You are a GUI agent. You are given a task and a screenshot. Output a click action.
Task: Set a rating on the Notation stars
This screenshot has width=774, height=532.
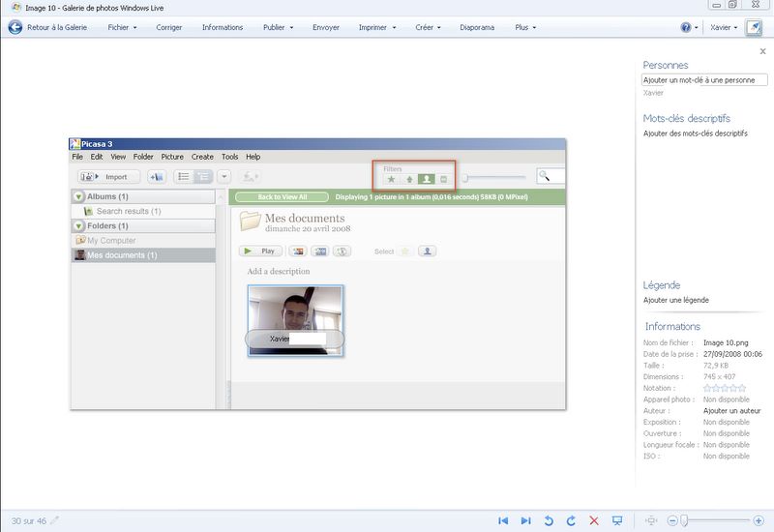coord(724,388)
